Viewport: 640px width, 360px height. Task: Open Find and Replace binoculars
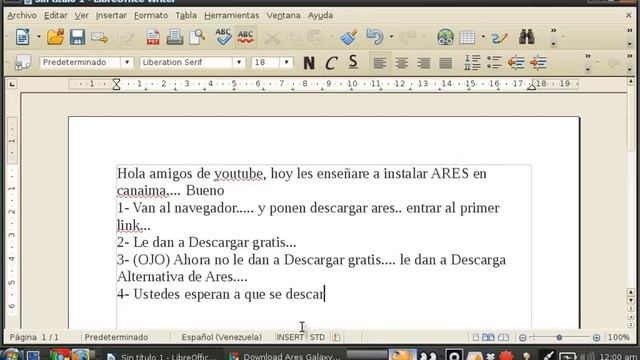[x=527, y=37]
